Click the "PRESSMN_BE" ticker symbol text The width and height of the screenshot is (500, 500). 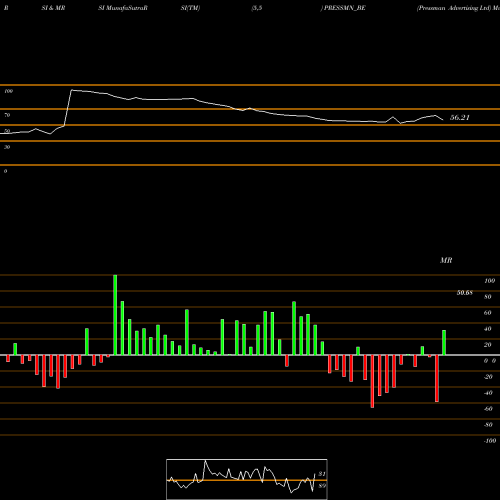(x=345, y=8)
